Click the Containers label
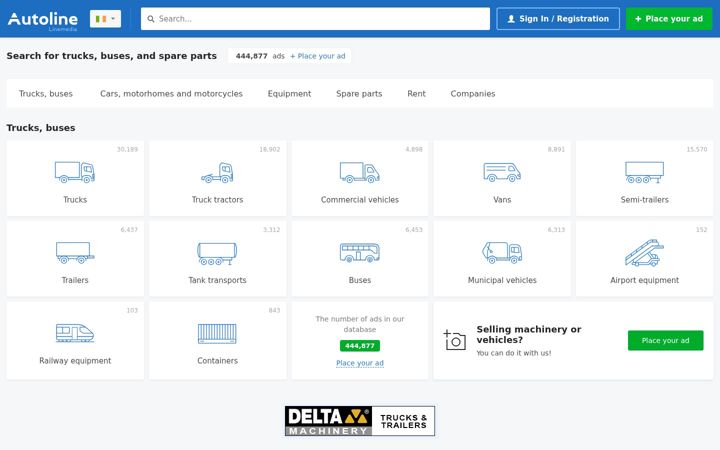Screen dimensions: 720x450 (217, 361)
